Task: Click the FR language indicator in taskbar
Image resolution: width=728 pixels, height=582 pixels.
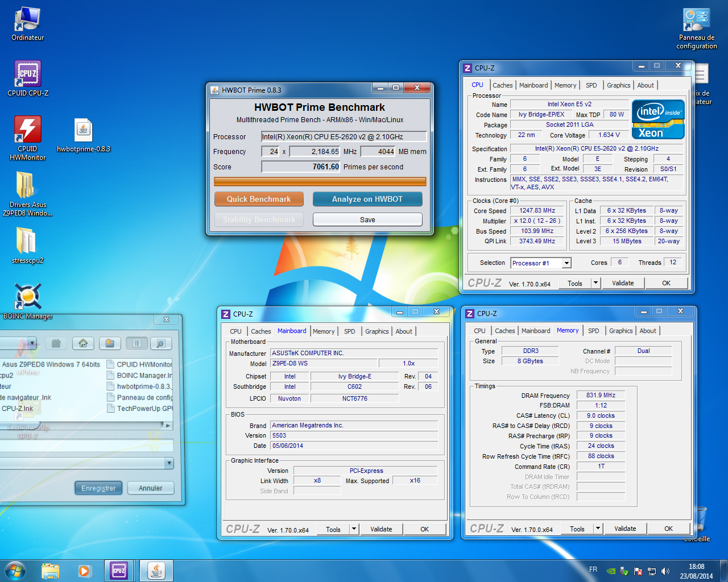Action: 593,569
